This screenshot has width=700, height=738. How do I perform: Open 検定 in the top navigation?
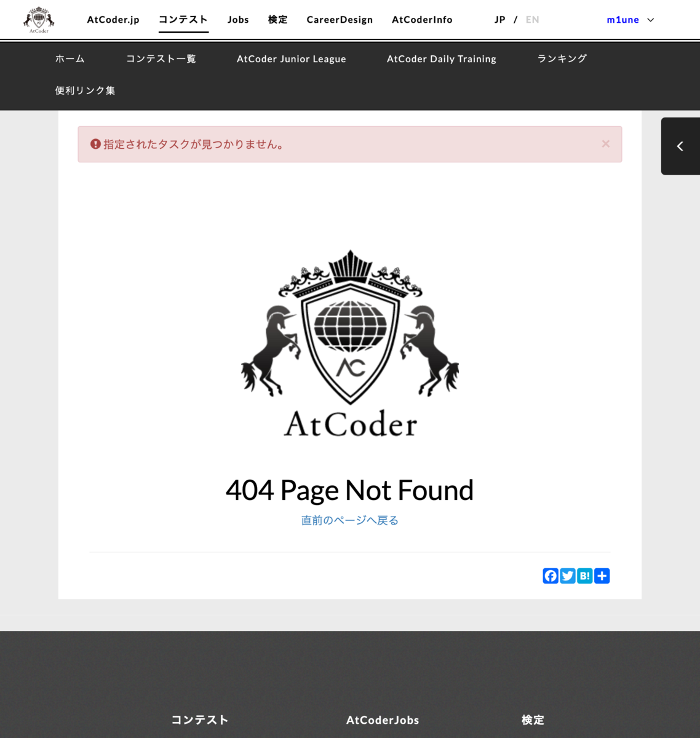click(278, 20)
